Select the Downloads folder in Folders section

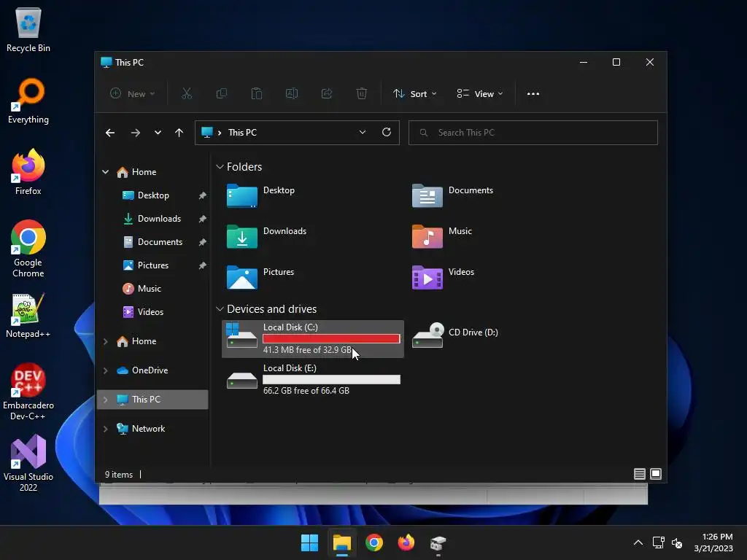266,236
